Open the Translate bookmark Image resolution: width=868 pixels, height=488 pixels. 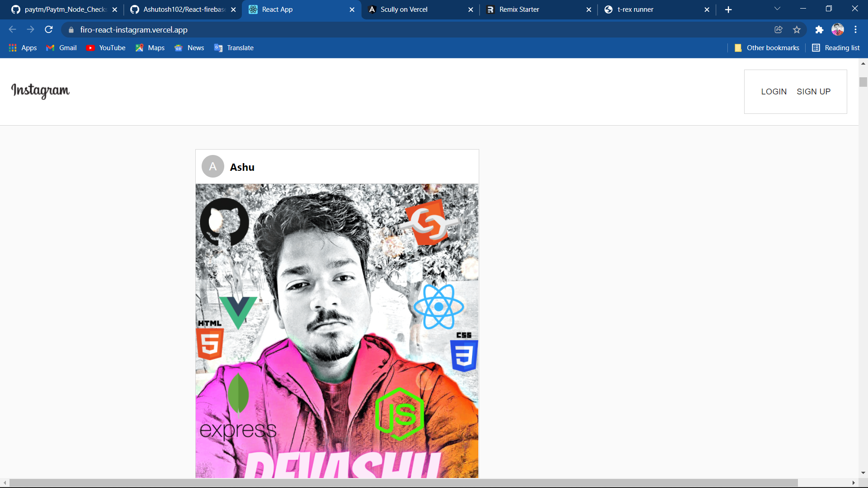point(234,48)
